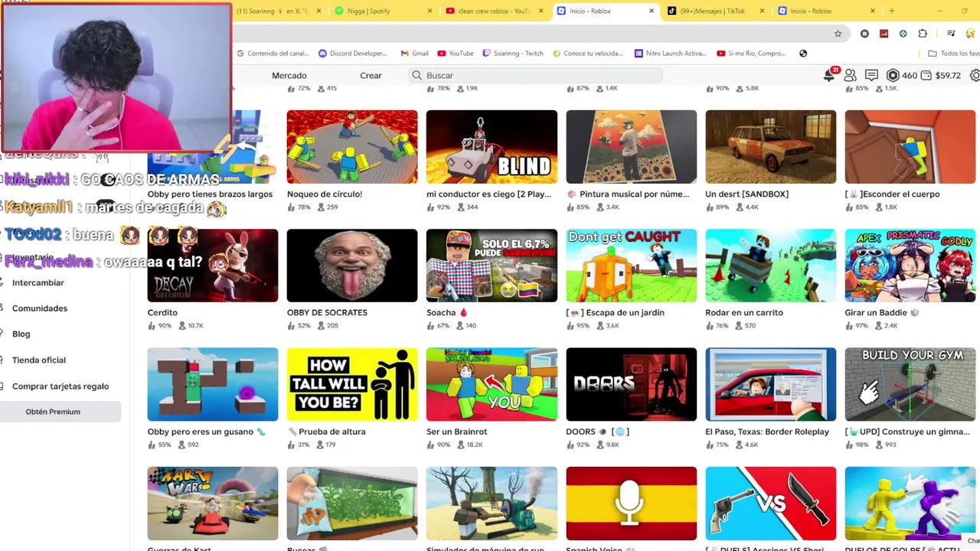The height and width of the screenshot is (551, 980).
Task: Open the Soacha game thumbnail
Action: pos(492,266)
